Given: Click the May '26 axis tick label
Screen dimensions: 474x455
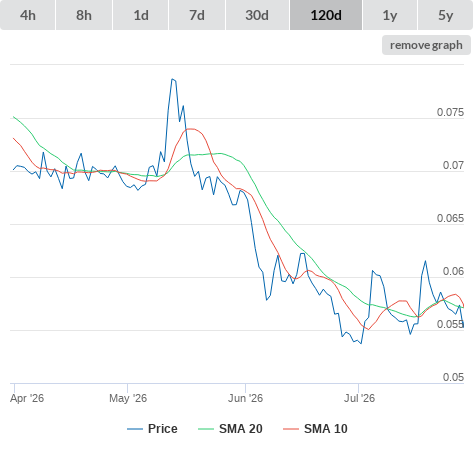Looking at the screenshot, I should 128,398.
